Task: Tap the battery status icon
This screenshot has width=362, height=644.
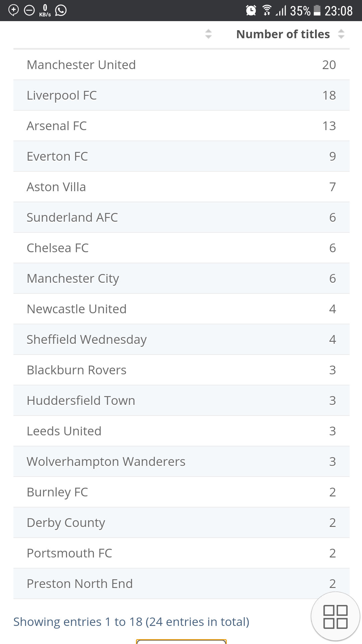Action: pyautogui.click(x=317, y=10)
